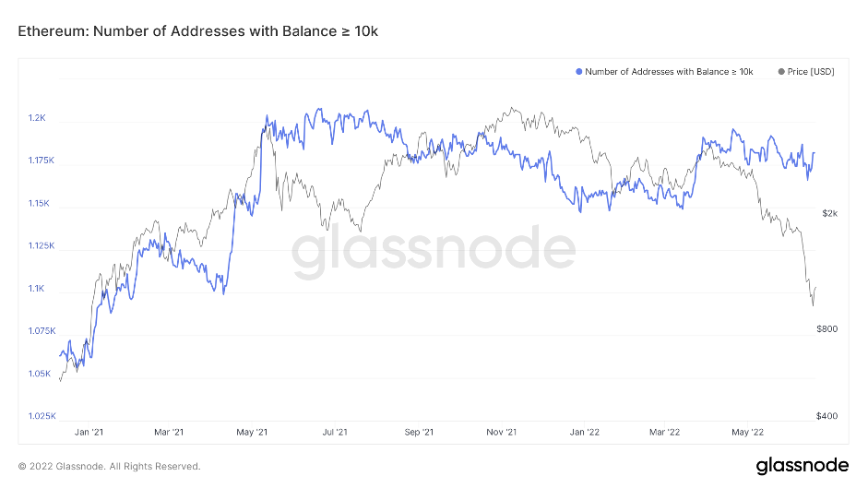Select the $400 price axis label
Screen dimensions: 868x488
tap(826, 416)
